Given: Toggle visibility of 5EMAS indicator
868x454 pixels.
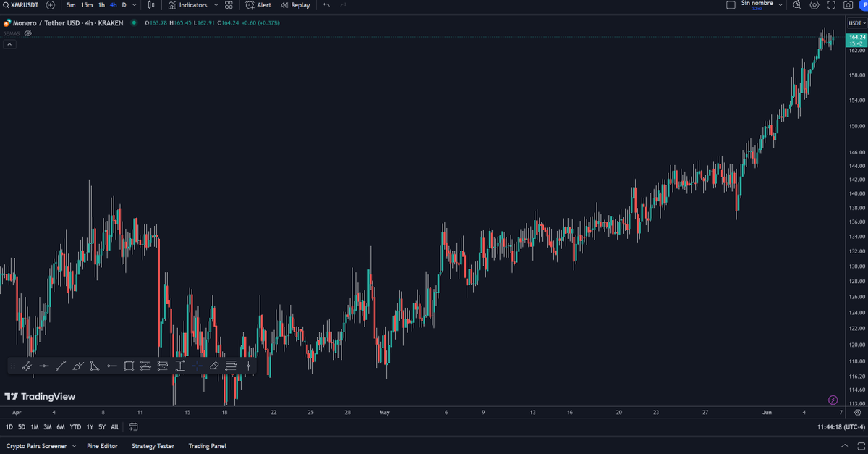Looking at the screenshot, I should pyautogui.click(x=28, y=33).
